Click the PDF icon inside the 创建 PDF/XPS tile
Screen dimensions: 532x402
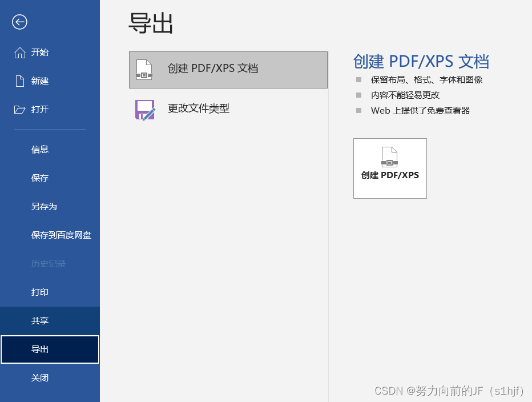tap(390, 158)
